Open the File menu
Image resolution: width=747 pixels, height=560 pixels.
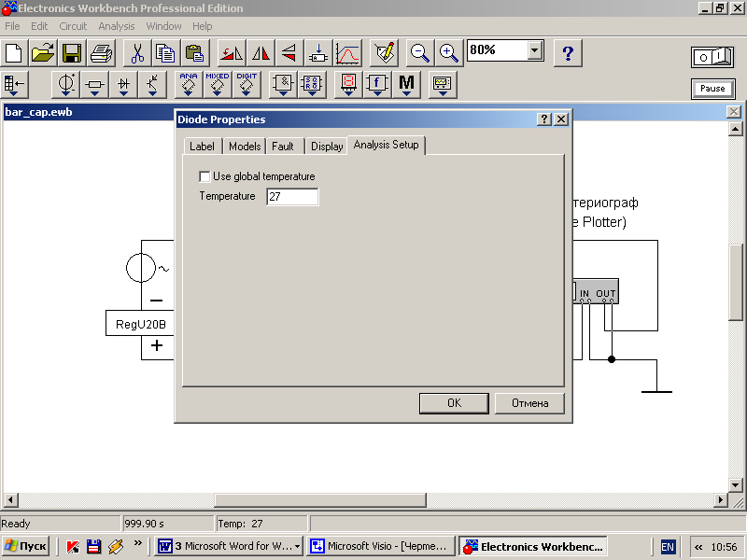click(x=12, y=26)
